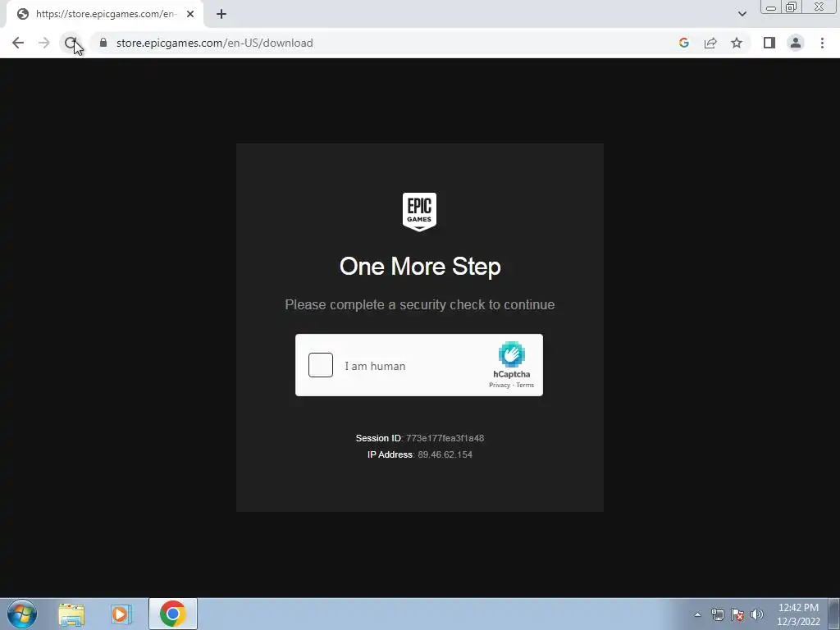Open Windows Explorer from taskbar

click(x=71, y=614)
